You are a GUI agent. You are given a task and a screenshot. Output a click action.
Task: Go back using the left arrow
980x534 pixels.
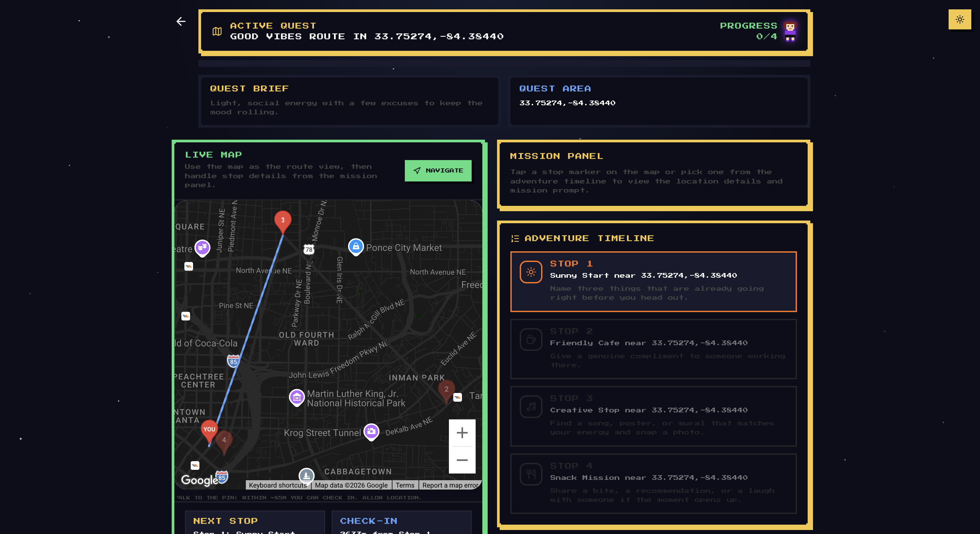(x=181, y=21)
